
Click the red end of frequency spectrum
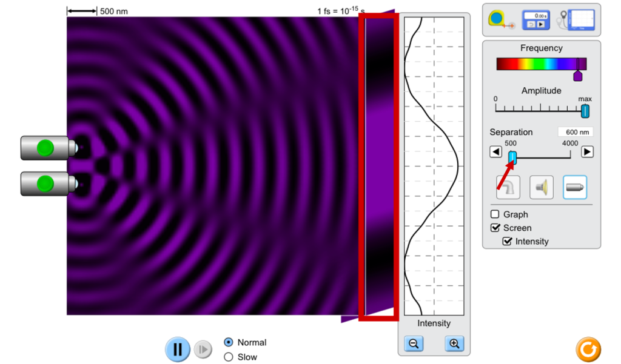coord(502,64)
